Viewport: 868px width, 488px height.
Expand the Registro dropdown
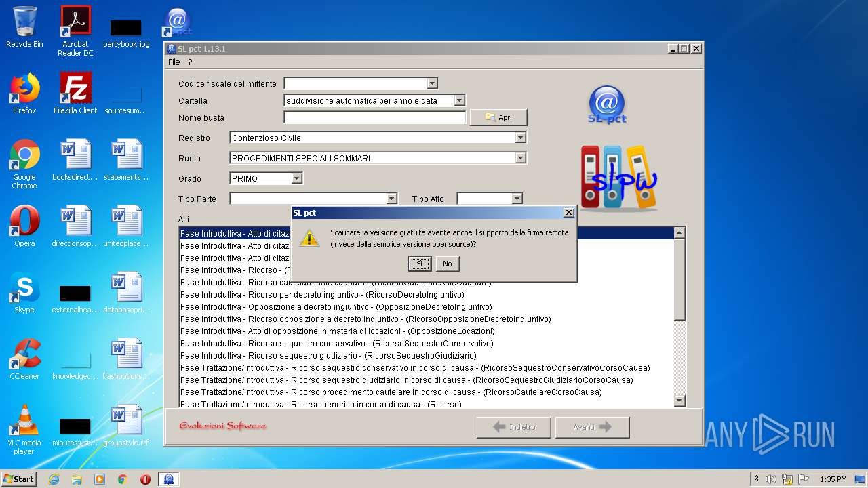pos(520,138)
